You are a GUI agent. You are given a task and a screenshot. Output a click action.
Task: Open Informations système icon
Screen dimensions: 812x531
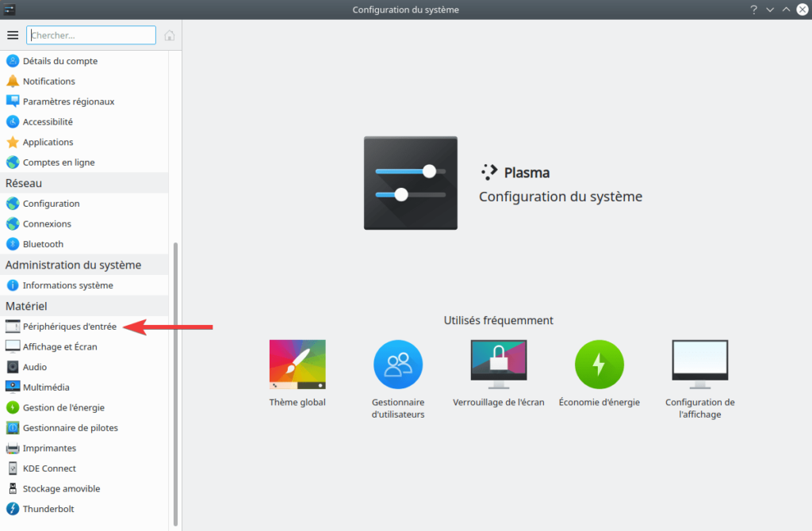pyautogui.click(x=13, y=285)
